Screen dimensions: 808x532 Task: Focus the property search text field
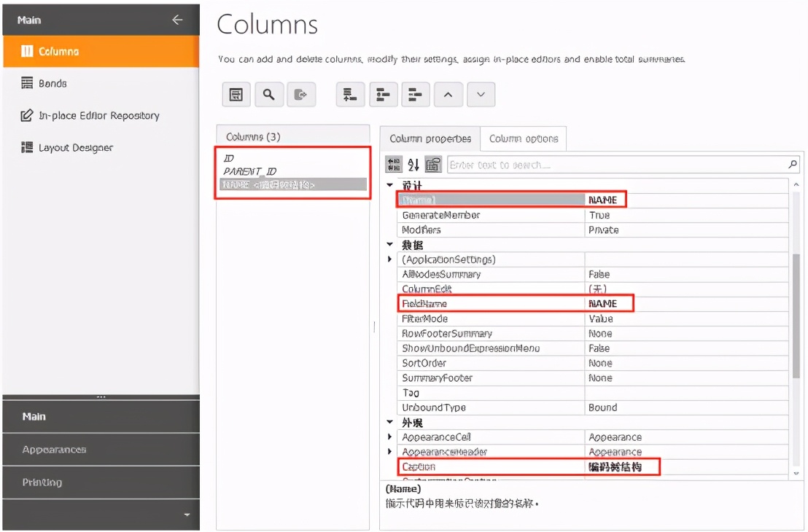click(x=616, y=165)
